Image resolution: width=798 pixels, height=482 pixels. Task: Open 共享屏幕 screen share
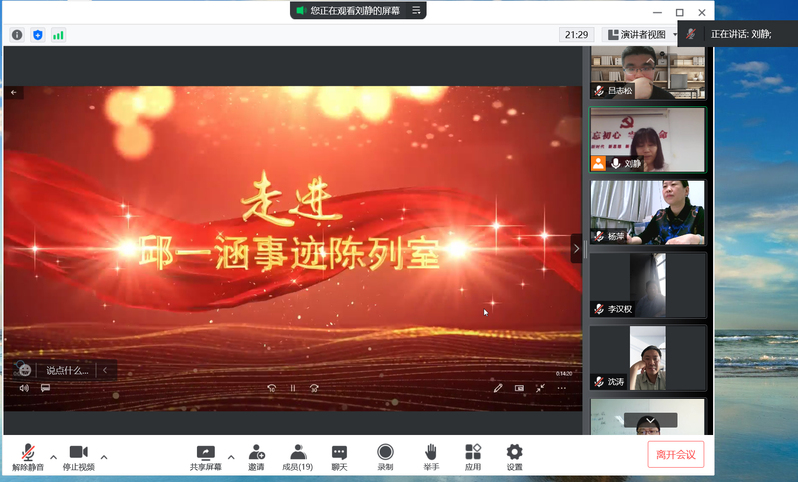[206, 452]
